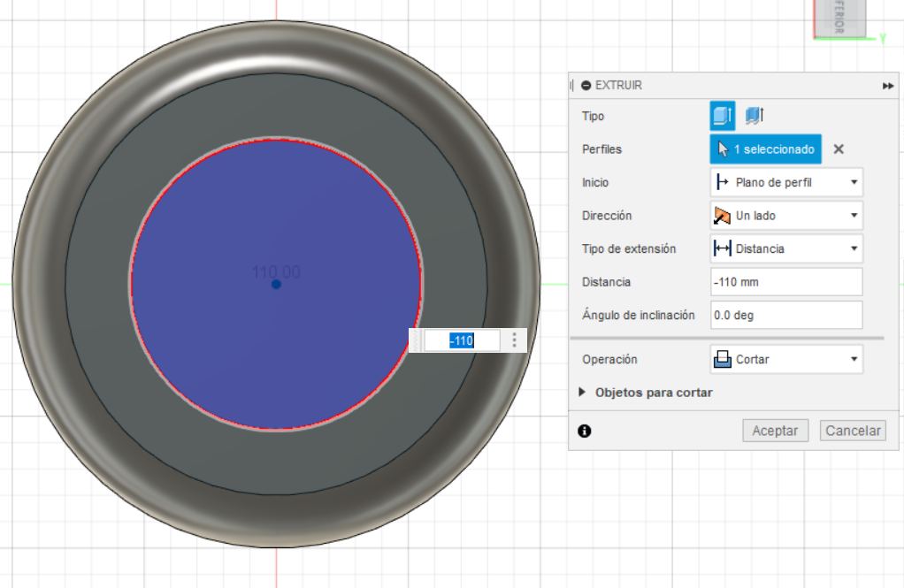Open the Operación 'Cortar' dropdown
This screenshot has width=904, height=588.
click(785, 360)
